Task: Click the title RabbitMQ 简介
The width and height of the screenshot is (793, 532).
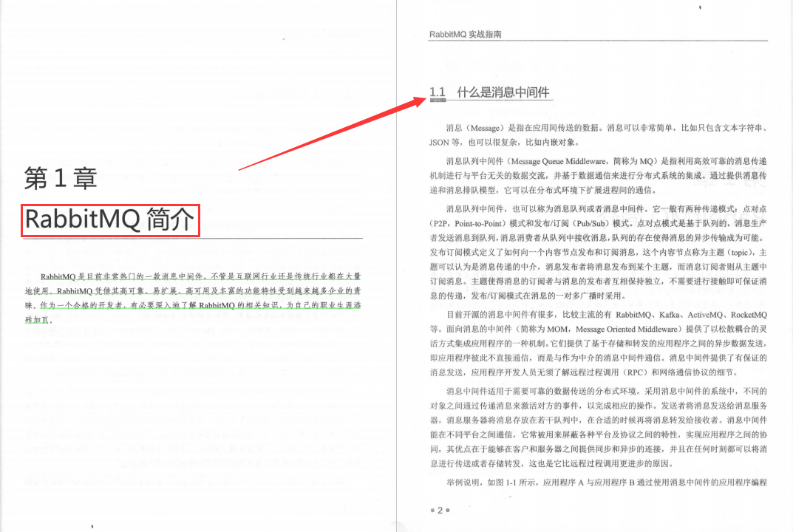Action: 109,219
